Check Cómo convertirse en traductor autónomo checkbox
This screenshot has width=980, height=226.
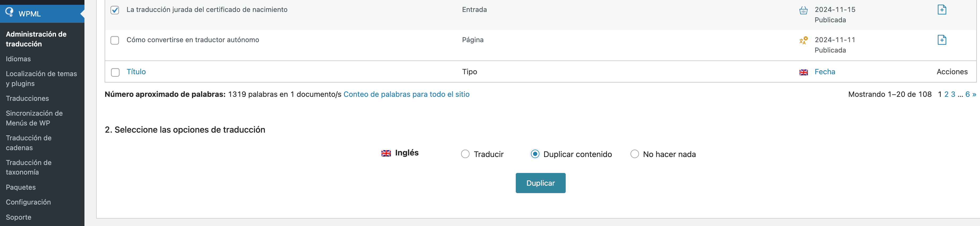114,40
